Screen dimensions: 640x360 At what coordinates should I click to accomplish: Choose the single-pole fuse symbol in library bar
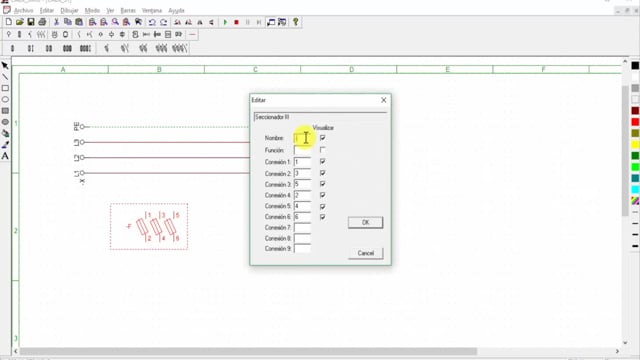12,49
